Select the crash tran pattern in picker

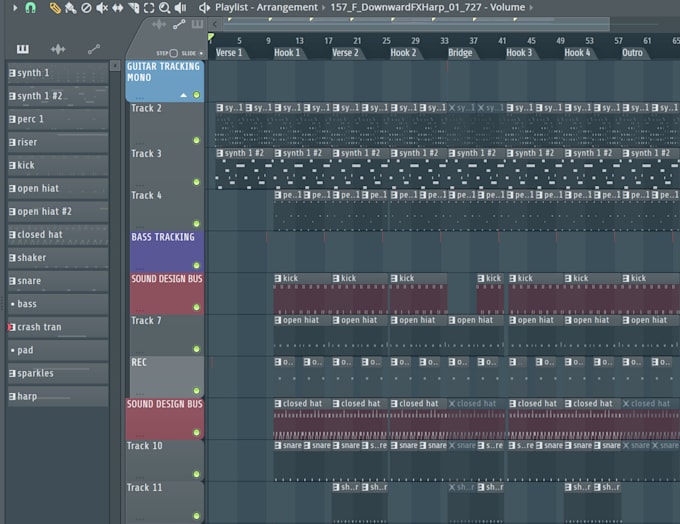tap(58, 327)
